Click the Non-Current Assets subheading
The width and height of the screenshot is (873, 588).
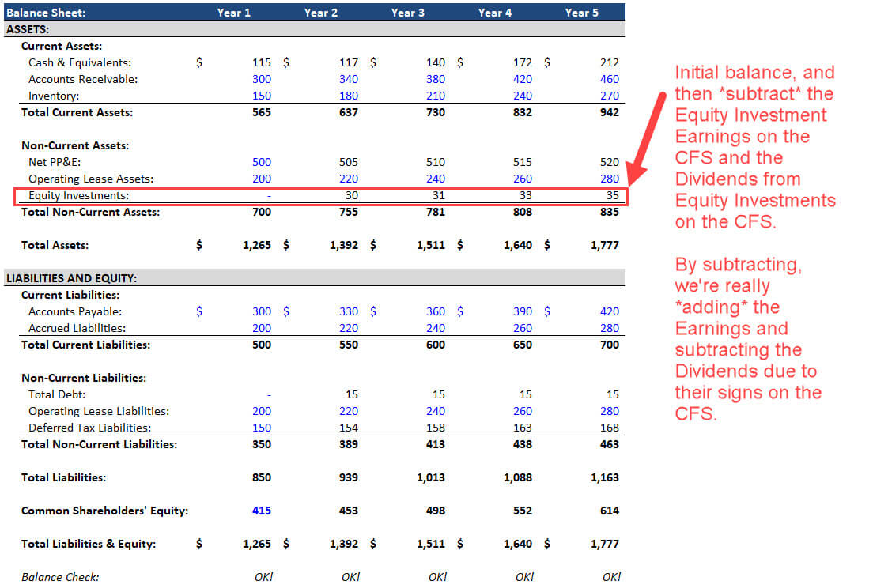(75, 145)
